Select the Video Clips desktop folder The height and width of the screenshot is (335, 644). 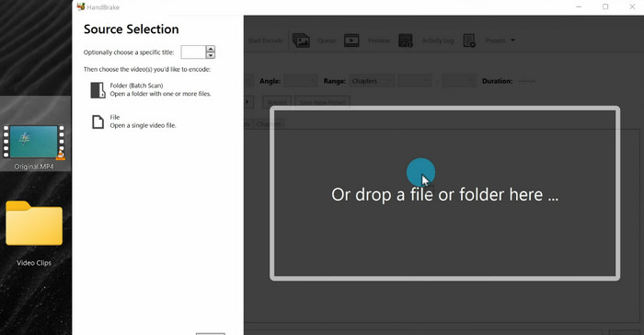[34, 234]
